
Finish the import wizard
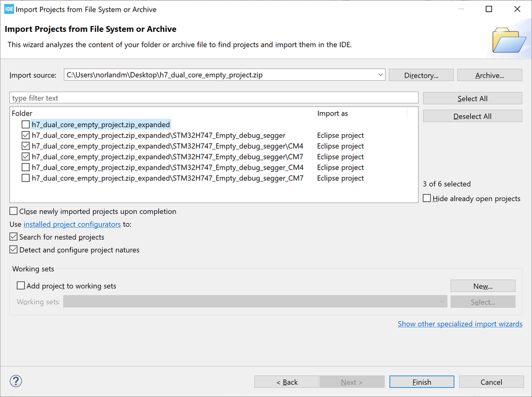[422, 382]
